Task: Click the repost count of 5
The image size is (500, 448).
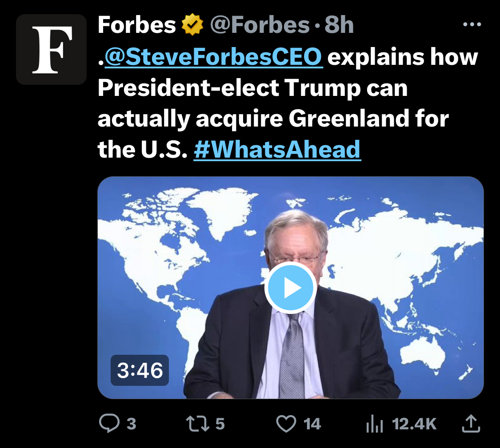Action: 220,424
